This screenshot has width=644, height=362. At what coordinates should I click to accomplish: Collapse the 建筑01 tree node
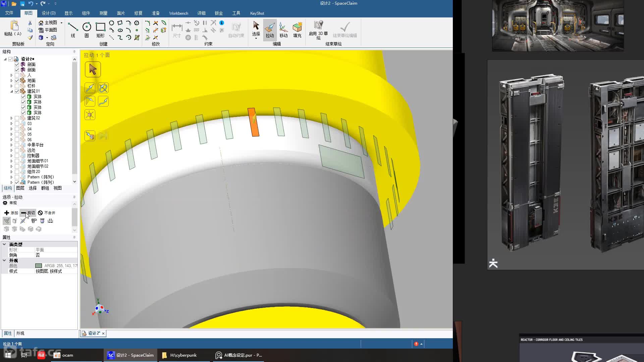pos(11,91)
